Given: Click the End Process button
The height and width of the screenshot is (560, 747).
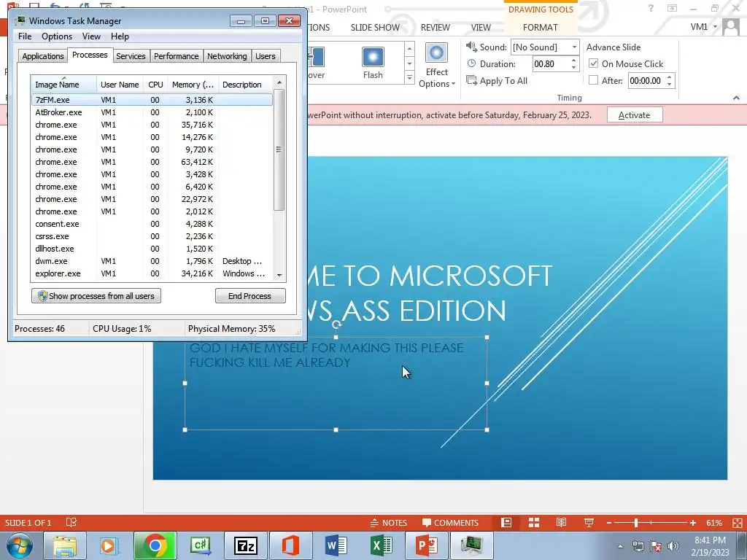Looking at the screenshot, I should point(250,296).
